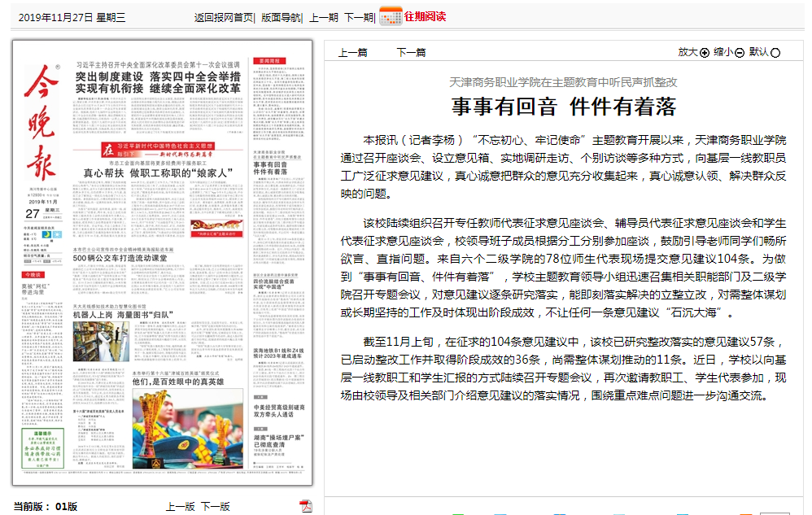Open next article 下一篇
812x515 pixels.
point(411,53)
